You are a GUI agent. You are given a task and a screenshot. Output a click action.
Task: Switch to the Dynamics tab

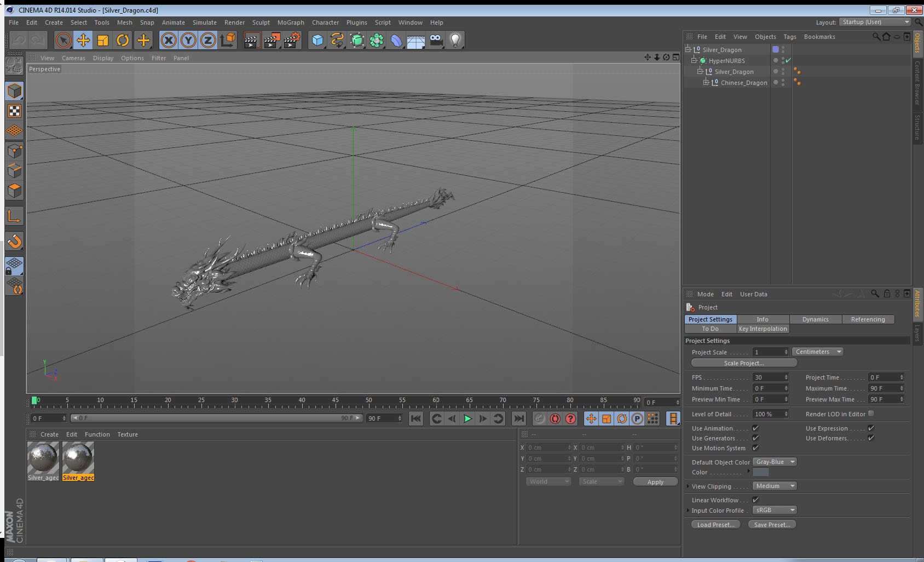click(x=815, y=319)
